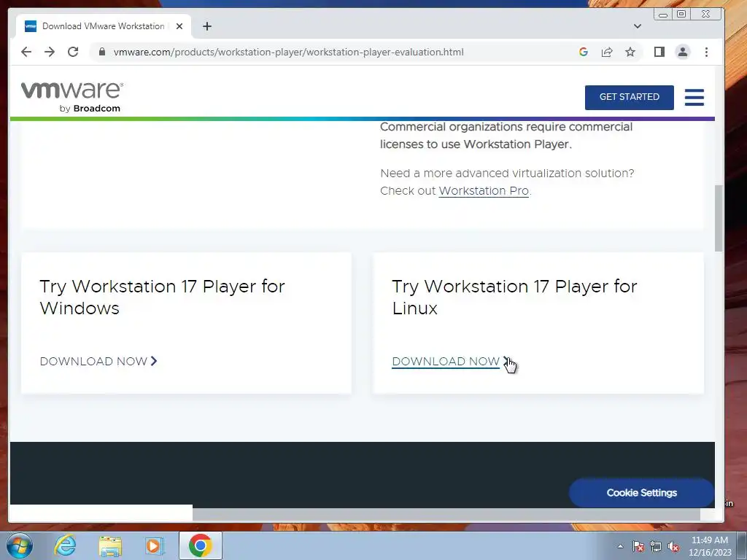The width and height of the screenshot is (747, 560).
Task: Open volume muted speaker icon
Action: click(x=673, y=546)
